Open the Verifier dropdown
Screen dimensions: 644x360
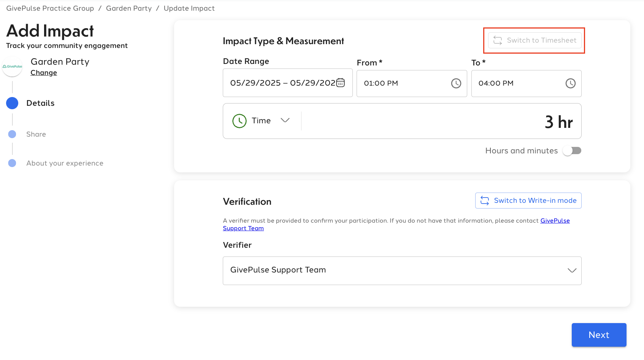(402, 271)
